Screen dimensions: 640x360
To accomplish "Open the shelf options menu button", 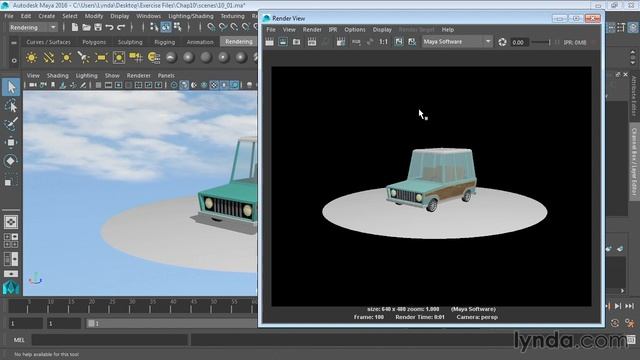I will [x=14, y=60].
